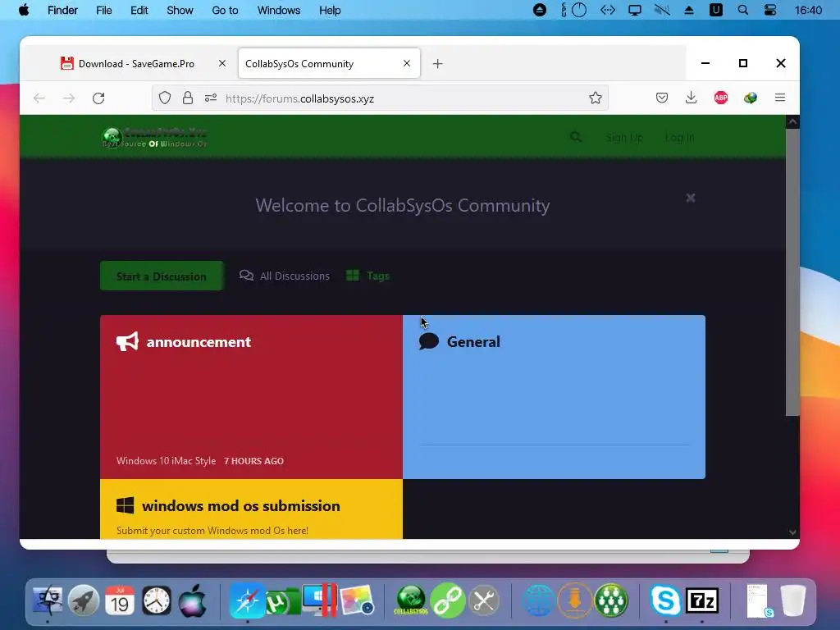The height and width of the screenshot is (630, 840).
Task: Open the Windows 10 iMac Style discussion
Action: pos(166,461)
